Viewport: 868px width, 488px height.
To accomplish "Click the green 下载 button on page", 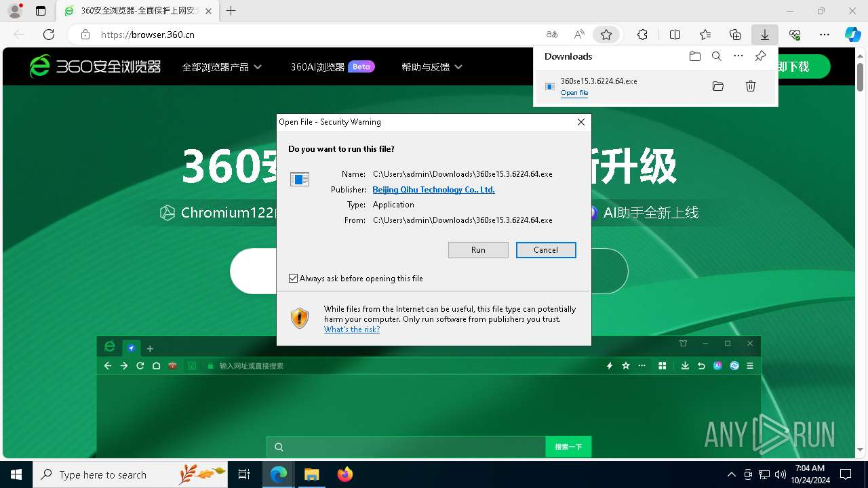I will pos(803,66).
